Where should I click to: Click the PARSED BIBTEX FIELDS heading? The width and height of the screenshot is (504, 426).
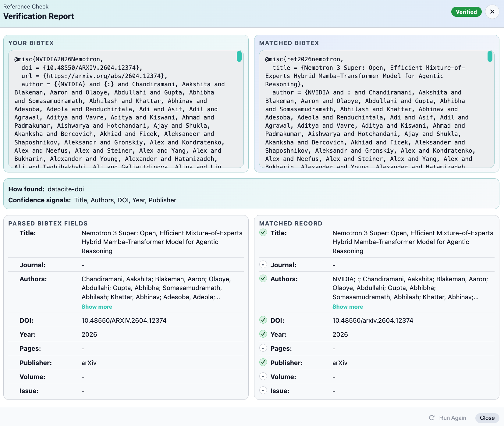(x=48, y=223)
